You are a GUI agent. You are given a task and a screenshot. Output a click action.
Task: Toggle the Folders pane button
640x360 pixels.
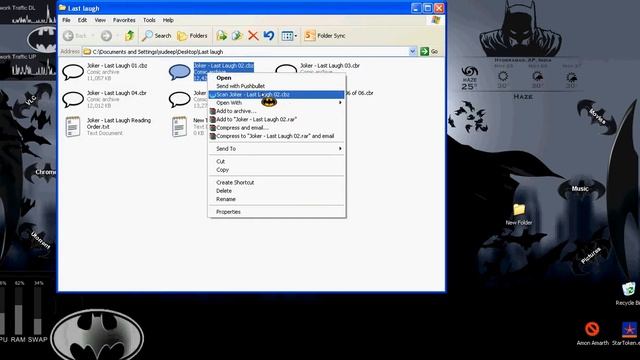[192, 36]
